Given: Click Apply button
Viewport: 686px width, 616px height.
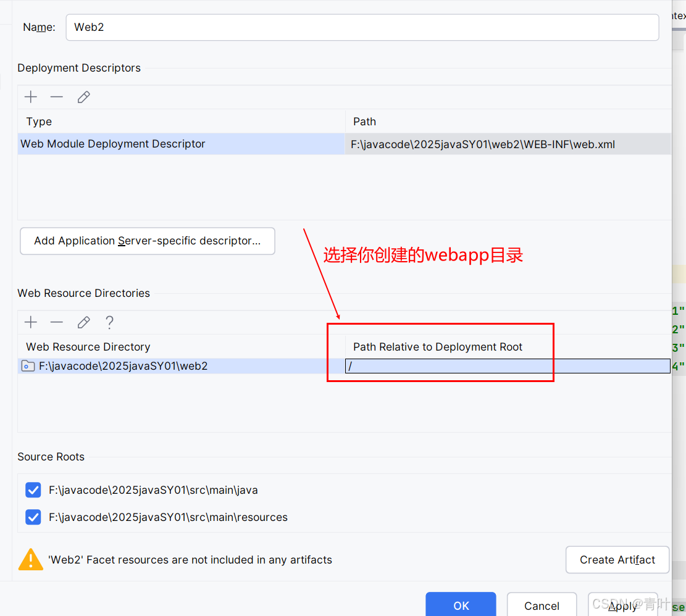Looking at the screenshot, I should point(622,605).
